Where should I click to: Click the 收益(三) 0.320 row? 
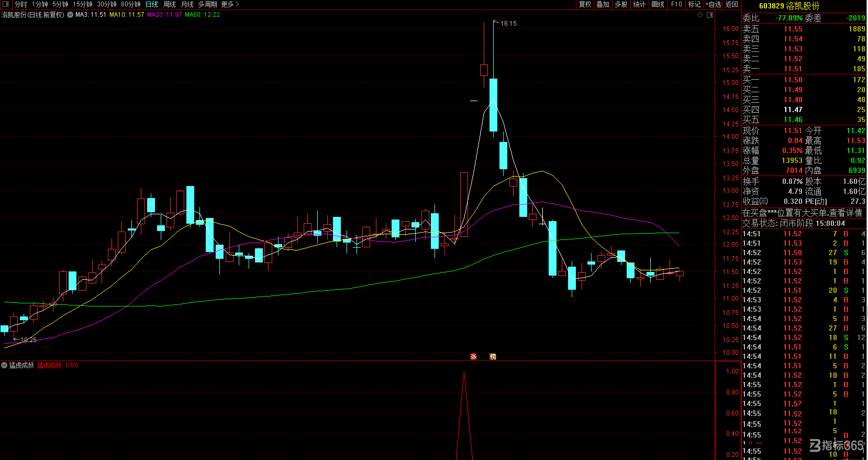(x=773, y=201)
